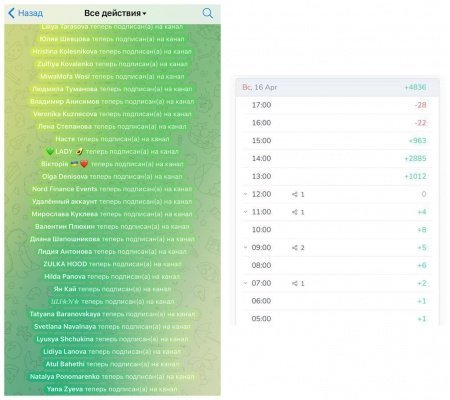Go back with the Назад button
Screen dimensions: 450x400
pyautogui.click(x=25, y=13)
